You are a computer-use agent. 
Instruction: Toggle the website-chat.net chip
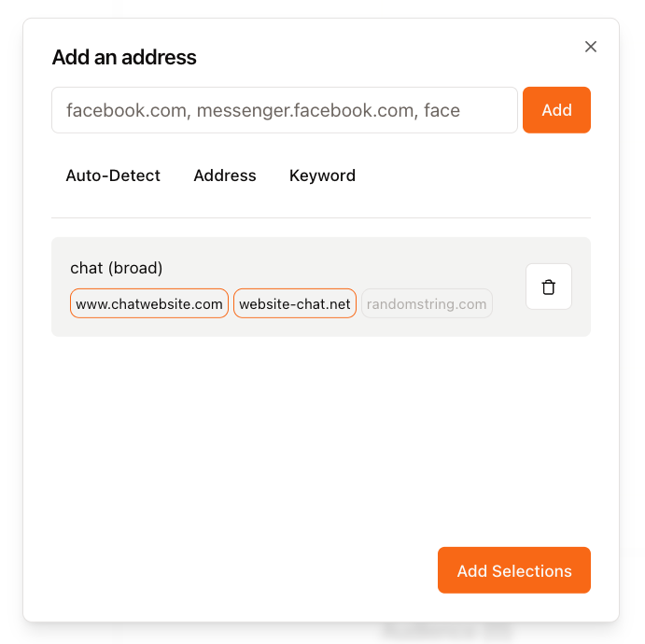pyautogui.click(x=295, y=304)
